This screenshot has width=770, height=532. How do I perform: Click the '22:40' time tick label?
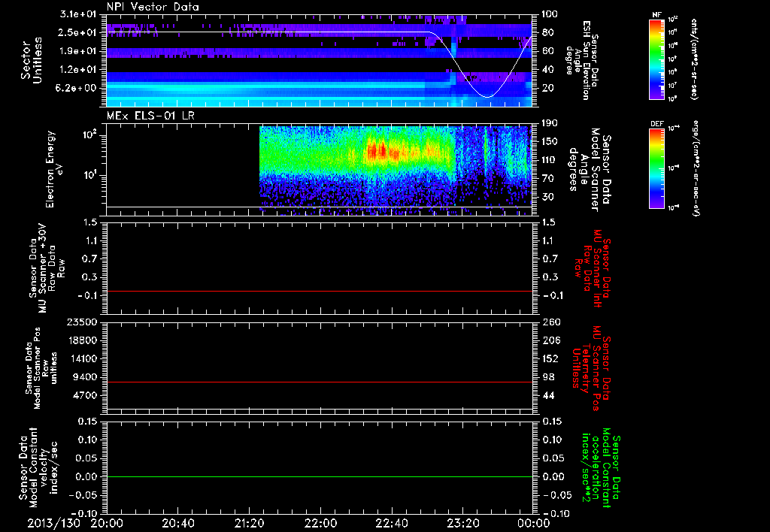pos(391,523)
